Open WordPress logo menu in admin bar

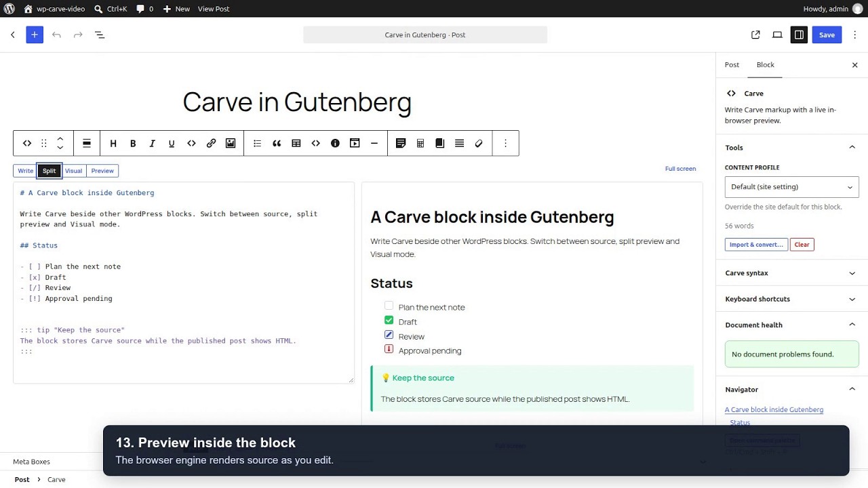click(x=9, y=9)
